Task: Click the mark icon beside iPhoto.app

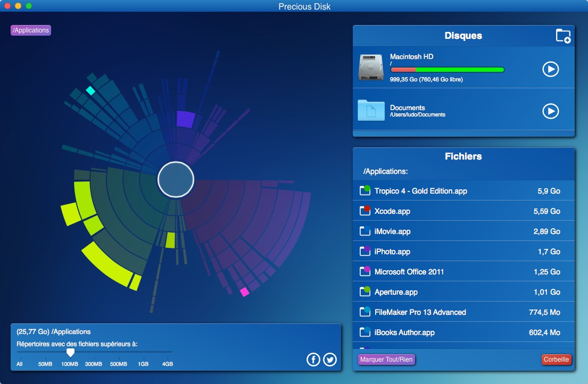Action: pos(365,251)
